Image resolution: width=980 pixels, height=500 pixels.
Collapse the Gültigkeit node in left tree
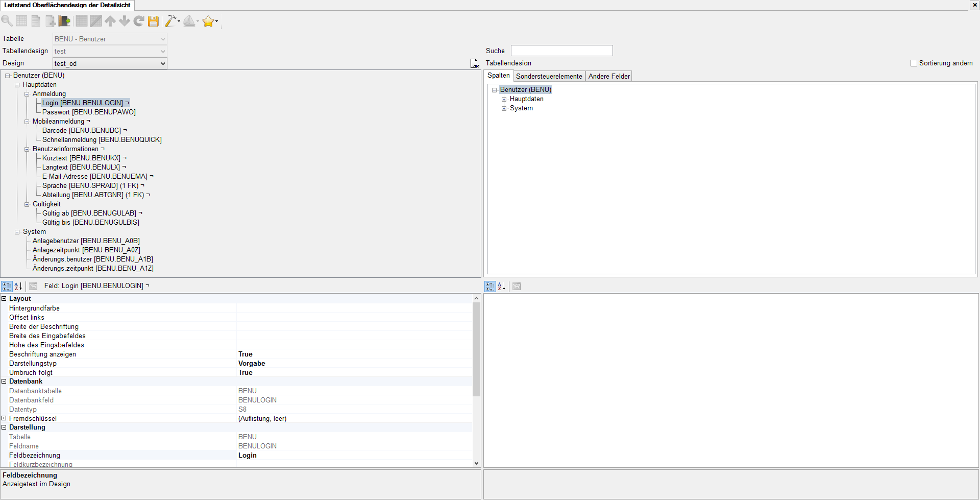[27, 204]
